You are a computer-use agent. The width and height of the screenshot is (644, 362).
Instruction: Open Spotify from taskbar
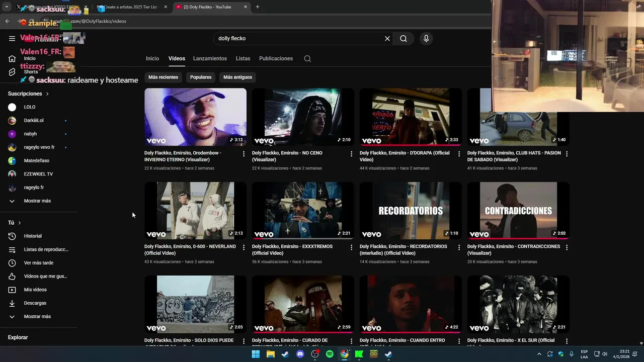coord(330,354)
